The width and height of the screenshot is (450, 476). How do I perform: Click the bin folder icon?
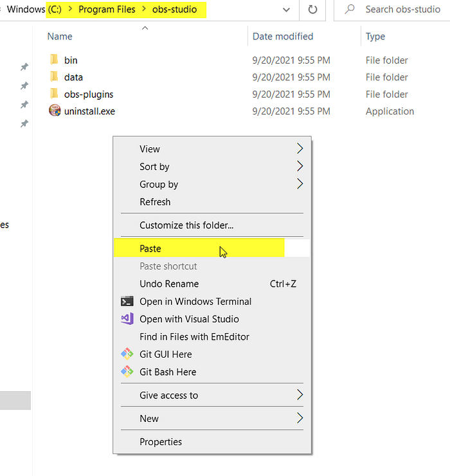click(54, 59)
